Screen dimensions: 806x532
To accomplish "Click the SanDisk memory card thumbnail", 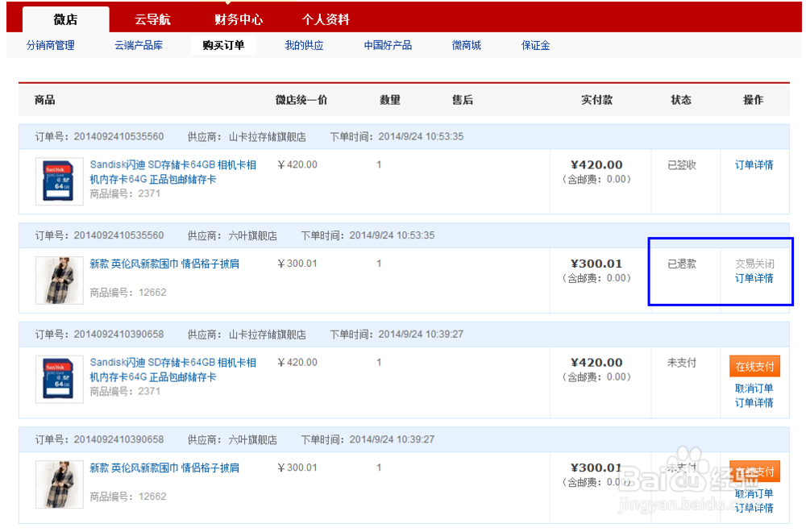I will click(60, 181).
